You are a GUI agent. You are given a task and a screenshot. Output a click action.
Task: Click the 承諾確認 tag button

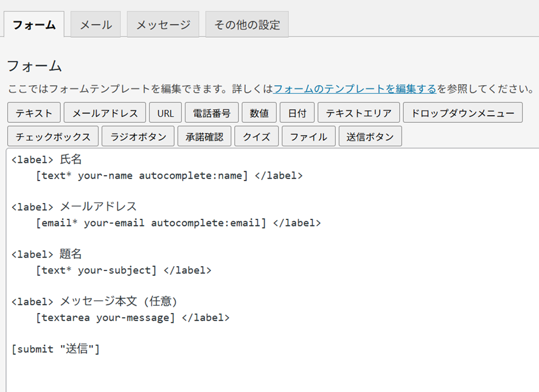coord(204,137)
